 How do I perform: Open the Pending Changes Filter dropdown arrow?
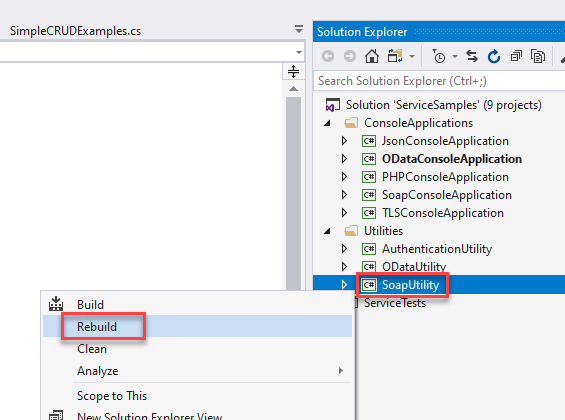pos(455,57)
